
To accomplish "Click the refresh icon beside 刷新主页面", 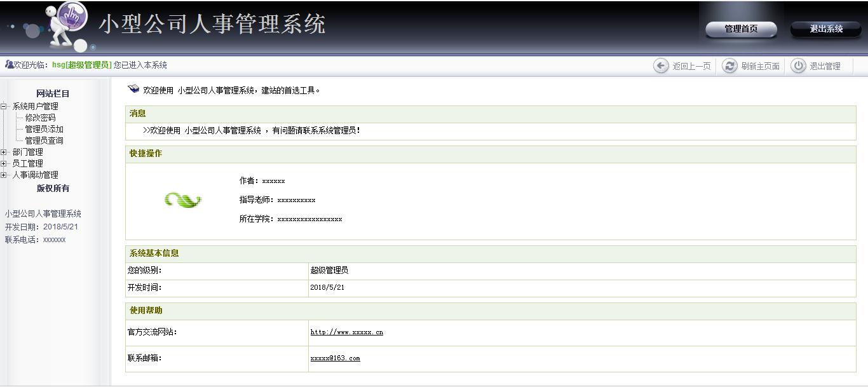I will [729, 65].
